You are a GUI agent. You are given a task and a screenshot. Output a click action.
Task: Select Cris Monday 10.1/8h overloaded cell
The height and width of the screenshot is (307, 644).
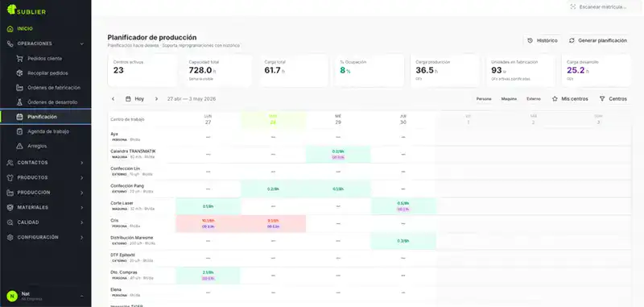(x=208, y=223)
